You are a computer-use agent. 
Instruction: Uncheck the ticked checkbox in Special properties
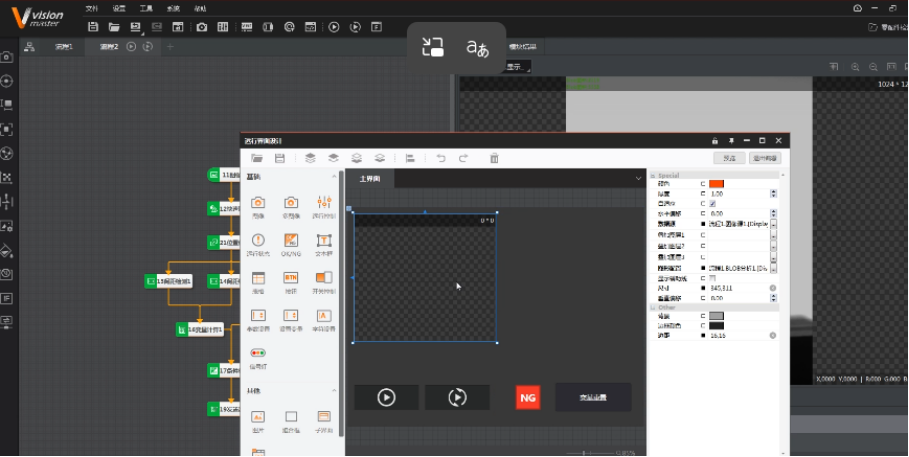pyautogui.click(x=712, y=204)
